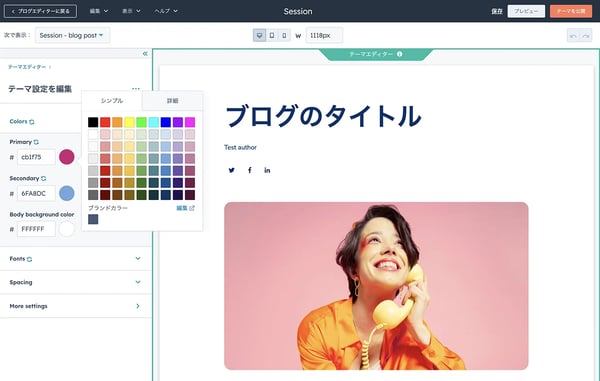This screenshot has height=381, width=600.
Task: Select the シンプル tab
Action: click(x=112, y=101)
